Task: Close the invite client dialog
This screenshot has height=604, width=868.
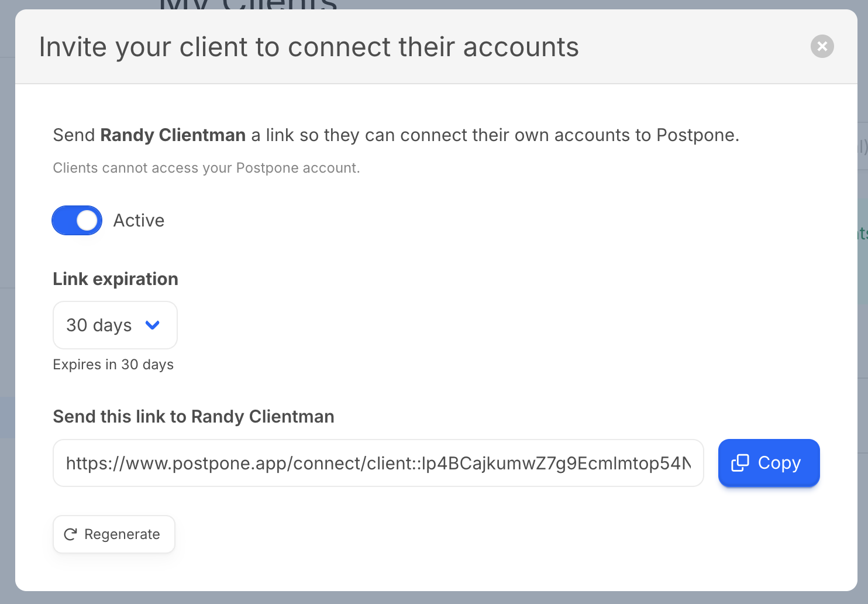Action: pos(822,46)
